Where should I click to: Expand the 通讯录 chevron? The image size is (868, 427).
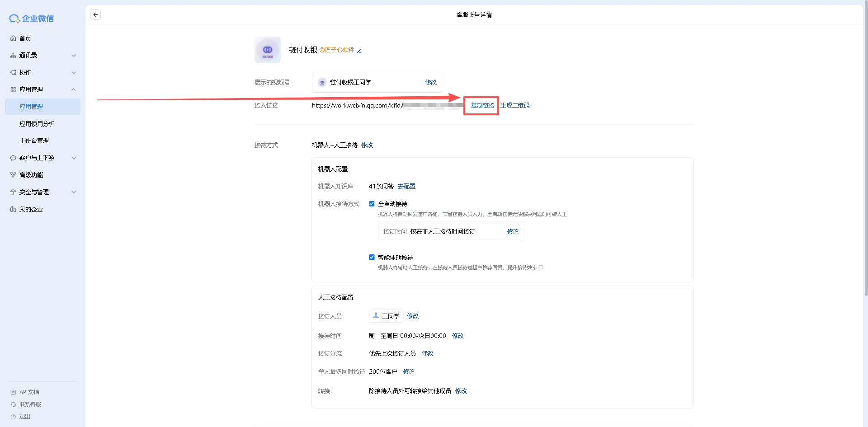click(x=74, y=56)
